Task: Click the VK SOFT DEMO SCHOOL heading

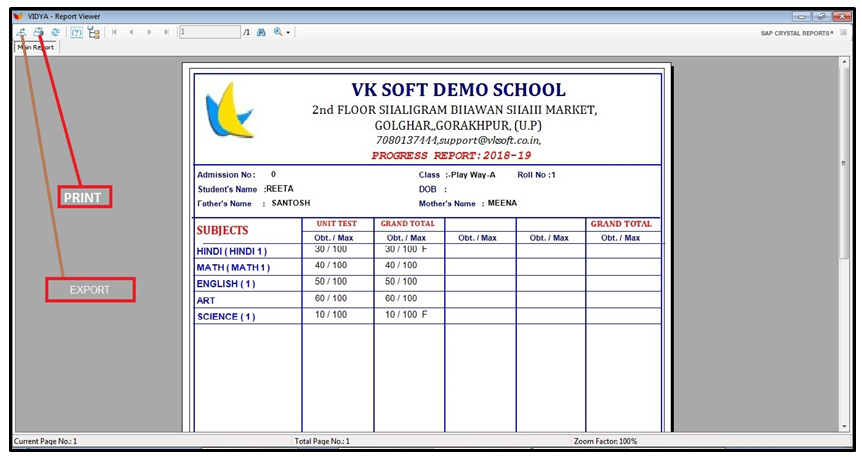Action: click(x=458, y=90)
